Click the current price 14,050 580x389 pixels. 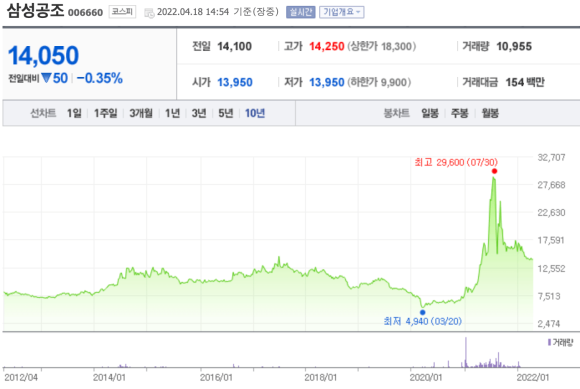coord(43,55)
